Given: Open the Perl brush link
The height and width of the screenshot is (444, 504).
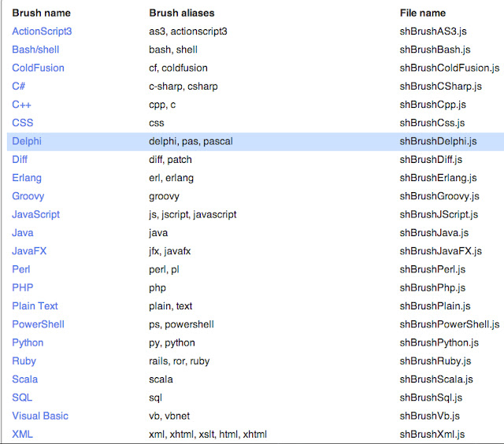Looking at the screenshot, I should (21, 269).
